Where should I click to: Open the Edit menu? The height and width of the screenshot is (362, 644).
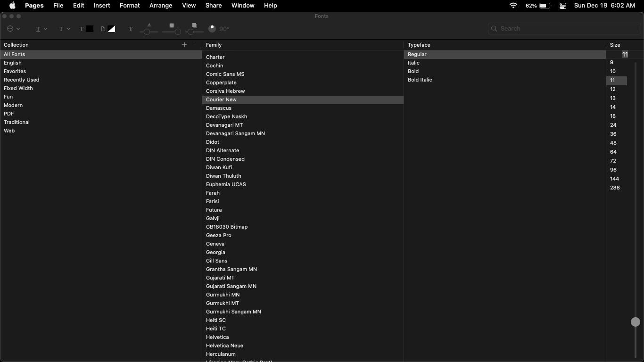point(79,6)
